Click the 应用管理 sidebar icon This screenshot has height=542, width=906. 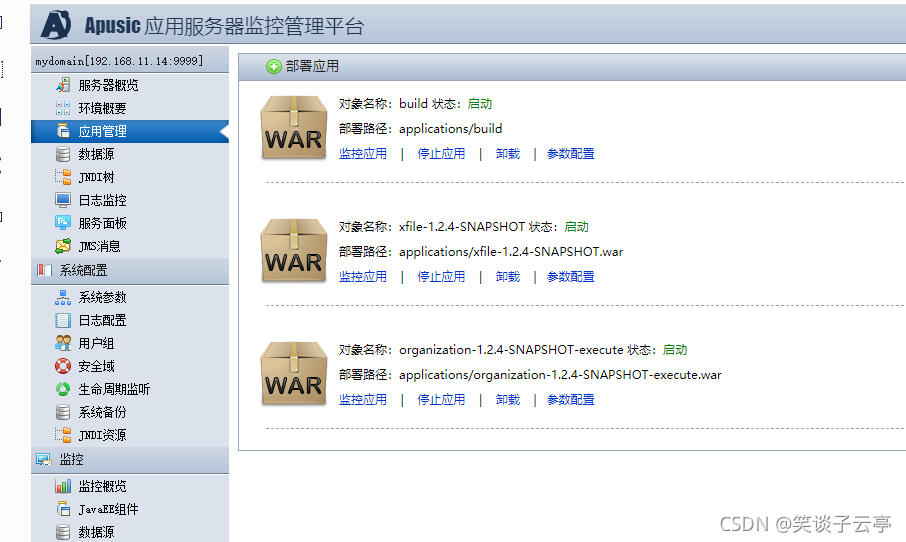click(x=63, y=131)
